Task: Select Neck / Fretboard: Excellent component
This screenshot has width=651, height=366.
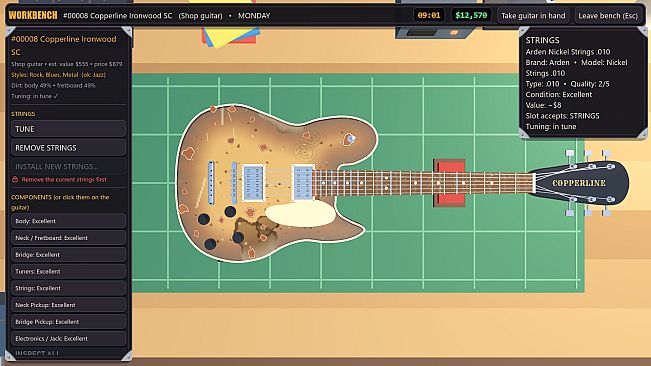Action: (68, 238)
